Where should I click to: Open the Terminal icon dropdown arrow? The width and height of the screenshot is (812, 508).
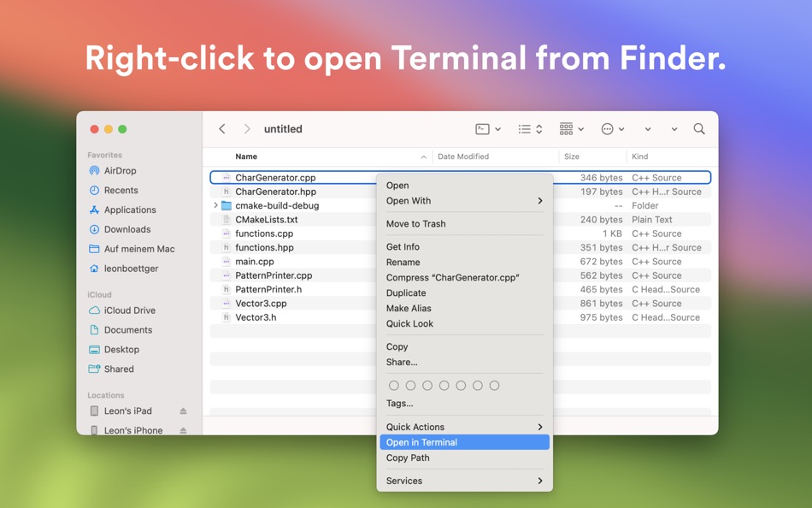pos(497,129)
